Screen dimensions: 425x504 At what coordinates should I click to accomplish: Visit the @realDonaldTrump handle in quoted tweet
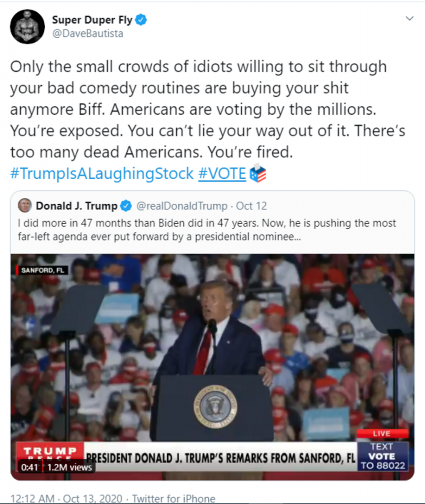[x=181, y=206]
